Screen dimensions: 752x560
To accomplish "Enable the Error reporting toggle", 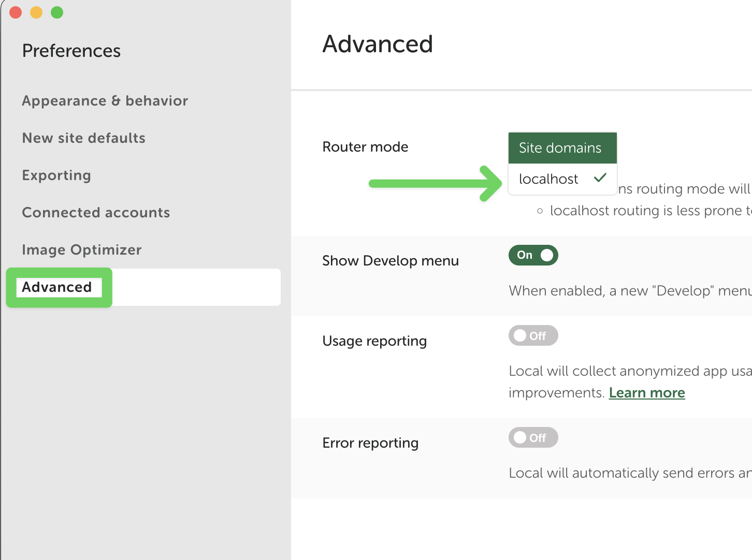I will point(533,437).
